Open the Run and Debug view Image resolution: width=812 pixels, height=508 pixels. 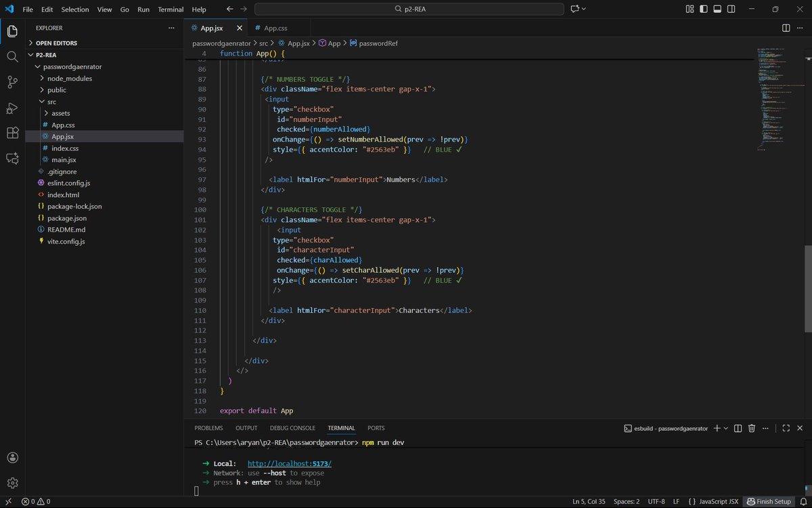pyautogui.click(x=12, y=108)
